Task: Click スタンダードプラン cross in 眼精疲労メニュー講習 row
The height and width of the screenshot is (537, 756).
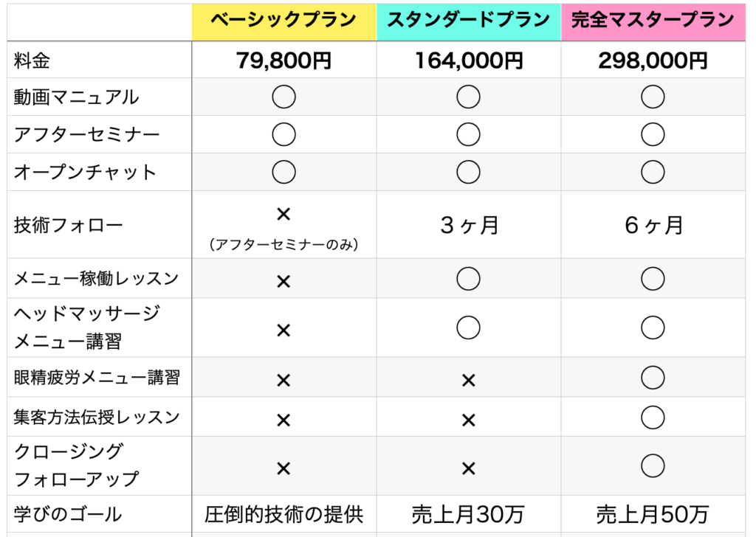Action: pos(468,381)
